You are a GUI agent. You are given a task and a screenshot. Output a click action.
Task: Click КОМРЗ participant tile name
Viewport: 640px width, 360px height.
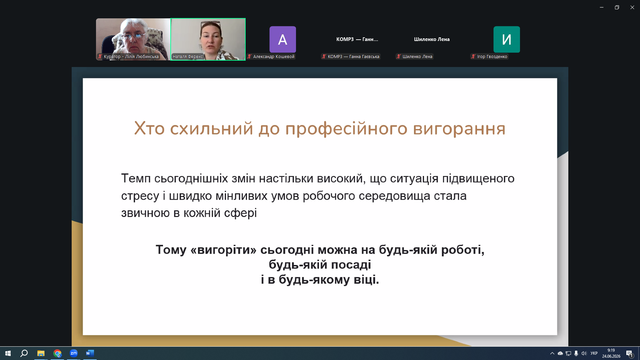tap(357, 39)
